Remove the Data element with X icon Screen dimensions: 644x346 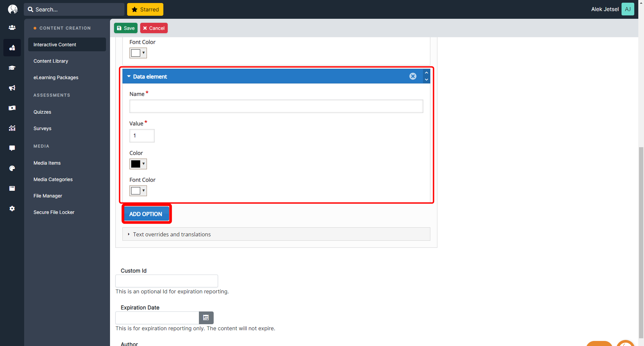413,76
